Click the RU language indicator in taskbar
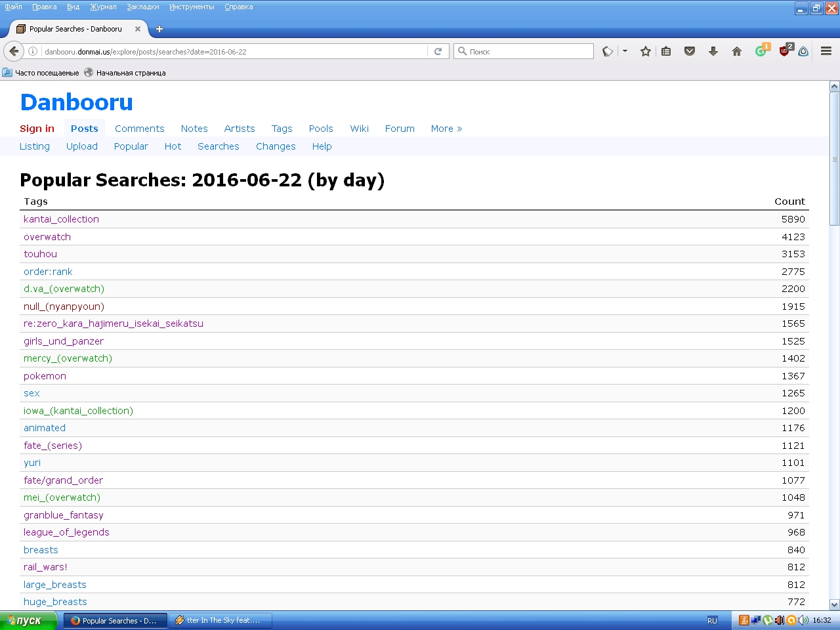The image size is (840, 630). (712, 620)
